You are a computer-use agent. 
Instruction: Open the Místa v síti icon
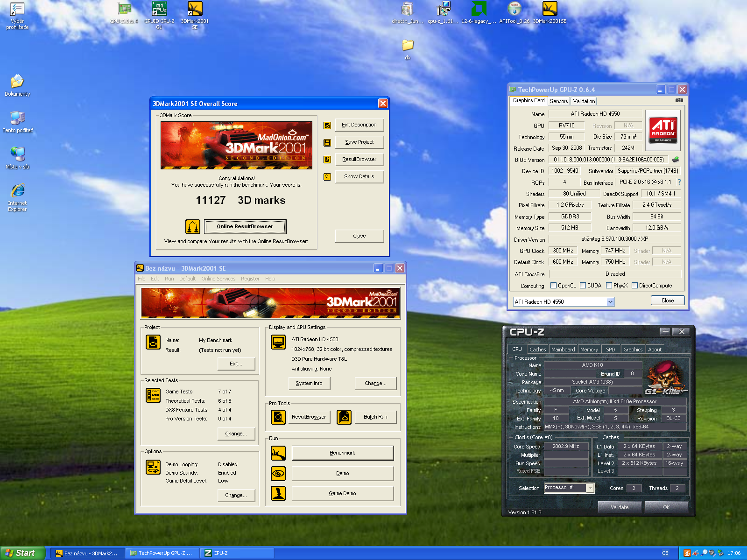click(x=17, y=158)
